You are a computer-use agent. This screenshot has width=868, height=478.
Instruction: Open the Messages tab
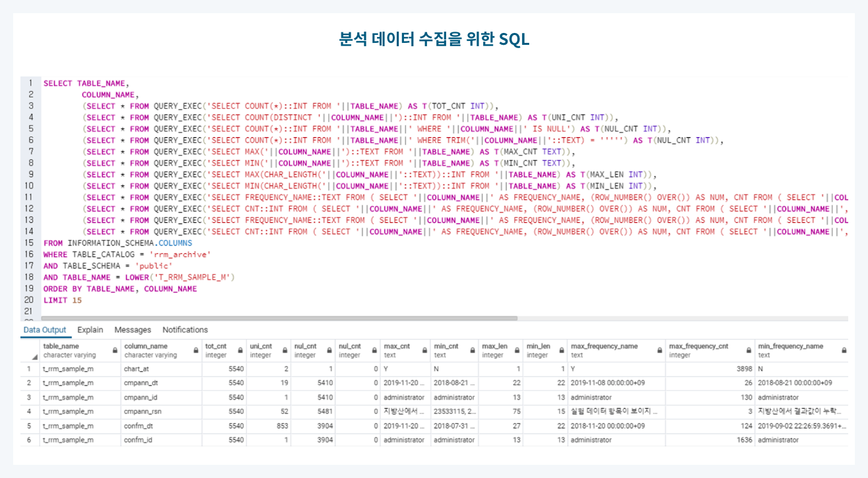(x=133, y=329)
